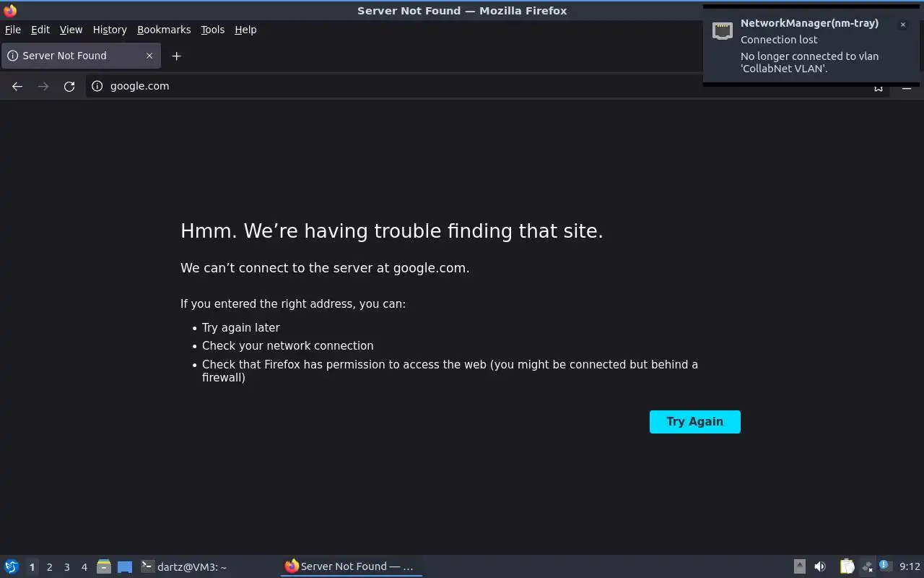Open a new tab with plus button
The width and height of the screenshot is (924, 578).
176,56
